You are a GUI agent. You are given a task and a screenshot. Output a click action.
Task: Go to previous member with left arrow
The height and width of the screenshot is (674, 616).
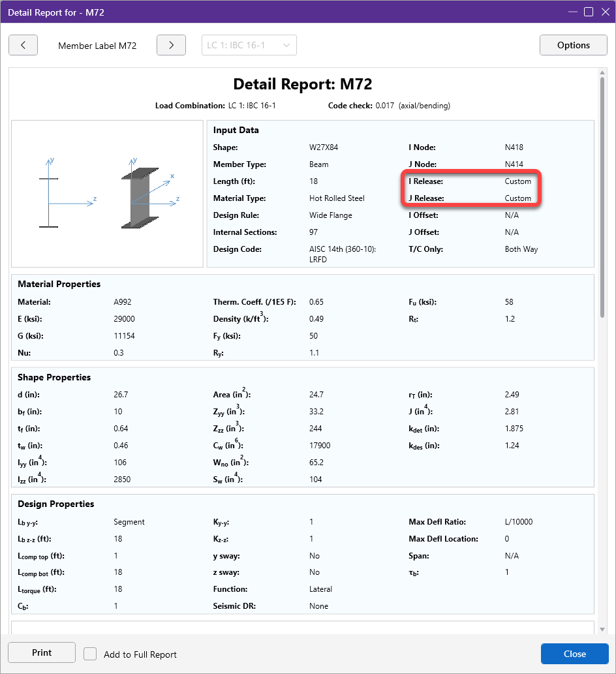tap(23, 45)
